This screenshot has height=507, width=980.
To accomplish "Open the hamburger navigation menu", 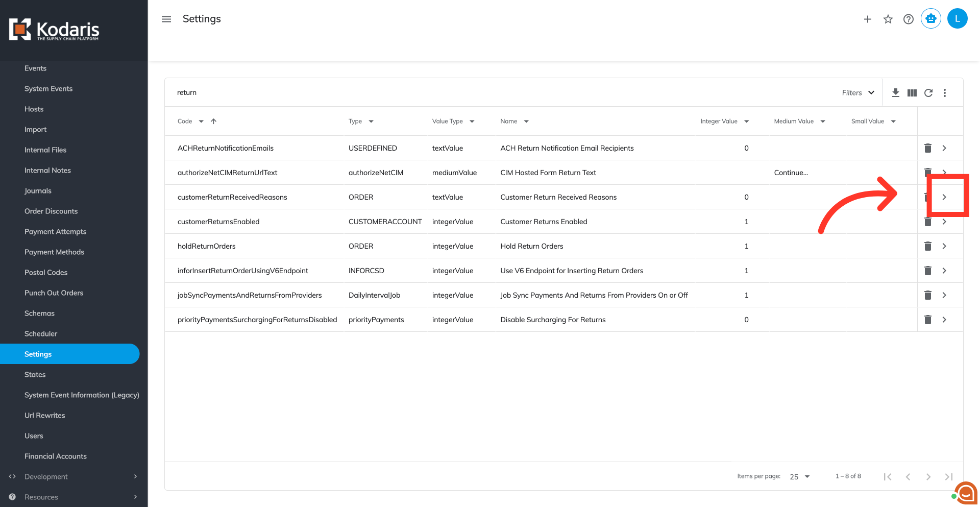I will 166,19.
